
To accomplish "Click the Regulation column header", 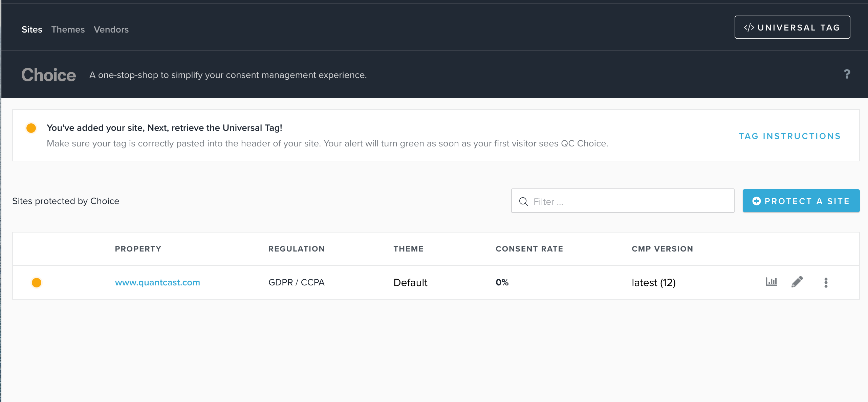I will pos(296,249).
